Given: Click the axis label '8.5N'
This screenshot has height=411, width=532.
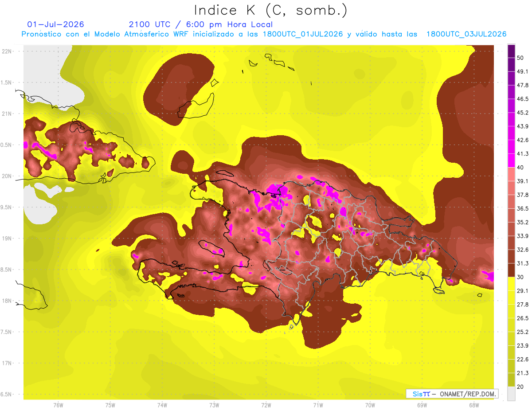Looking at the screenshot, I should (7, 270).
